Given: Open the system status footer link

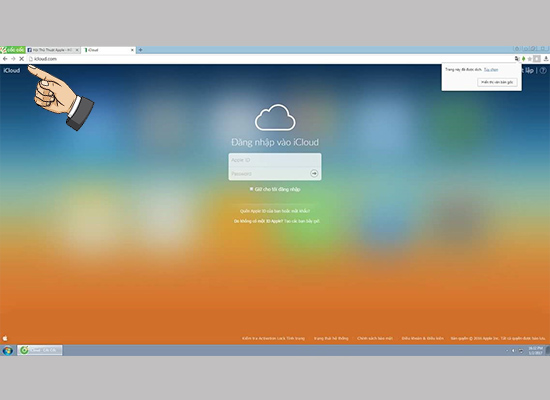Looking at the screenshot, I should (x=331, y=339).
